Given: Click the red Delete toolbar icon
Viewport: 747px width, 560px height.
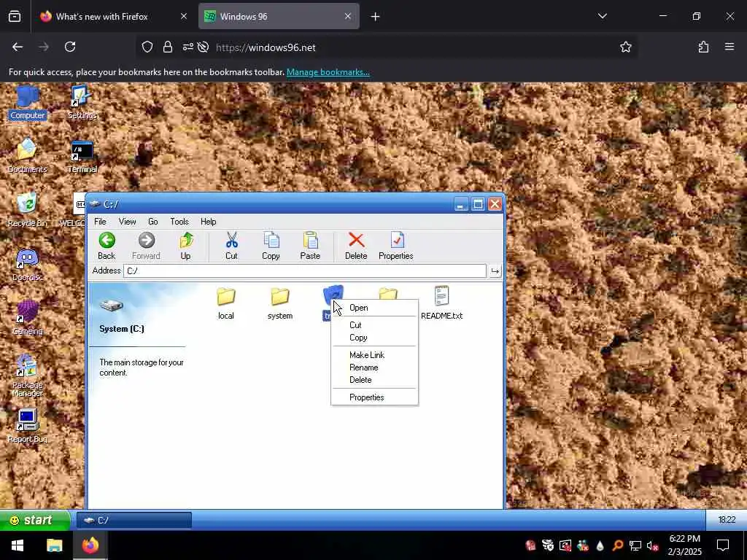Looking at the screenshot, I should (356, 246).
